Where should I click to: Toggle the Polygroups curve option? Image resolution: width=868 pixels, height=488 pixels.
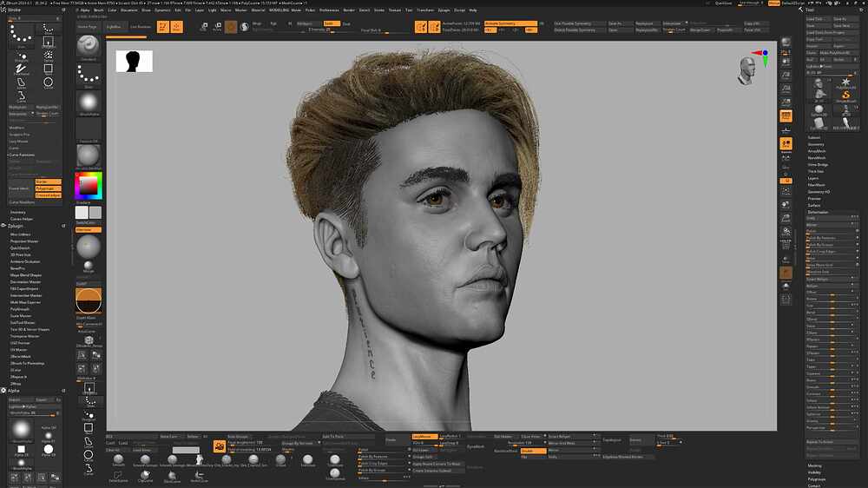[48, 188]
